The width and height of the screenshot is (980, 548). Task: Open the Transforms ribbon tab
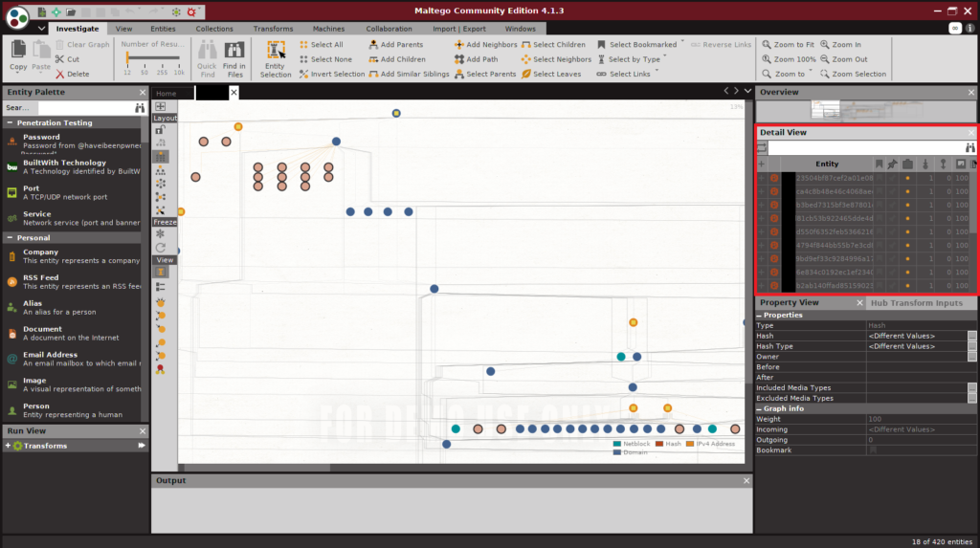[273, 29]
